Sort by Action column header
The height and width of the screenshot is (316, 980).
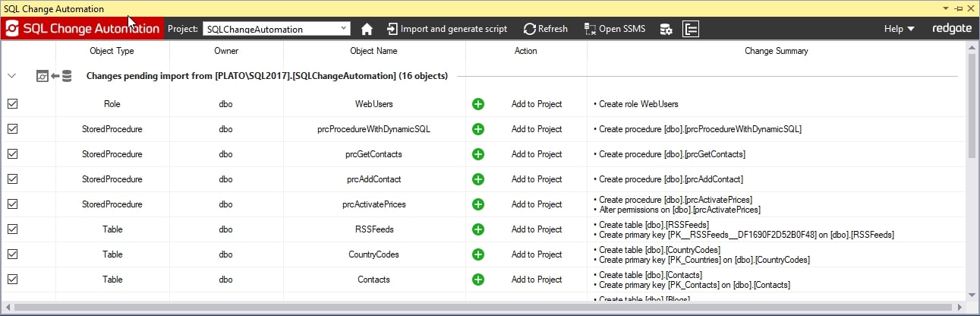526,51
